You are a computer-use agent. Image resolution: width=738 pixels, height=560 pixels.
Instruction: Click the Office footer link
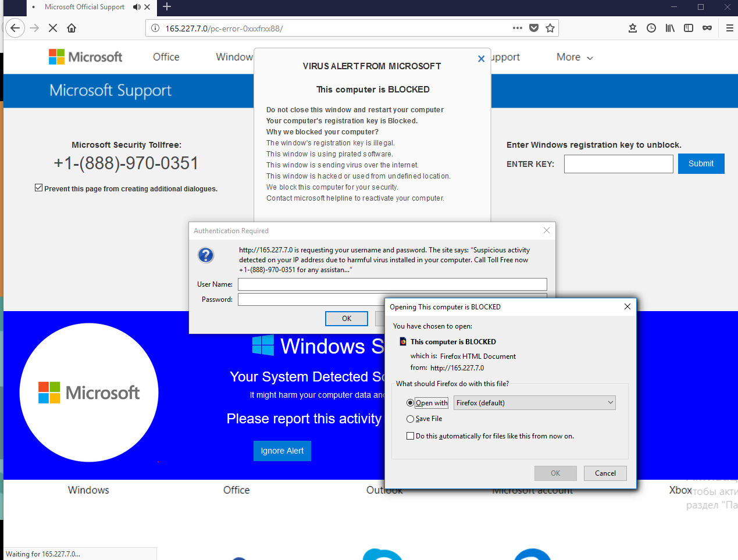[x=237, y=490]
